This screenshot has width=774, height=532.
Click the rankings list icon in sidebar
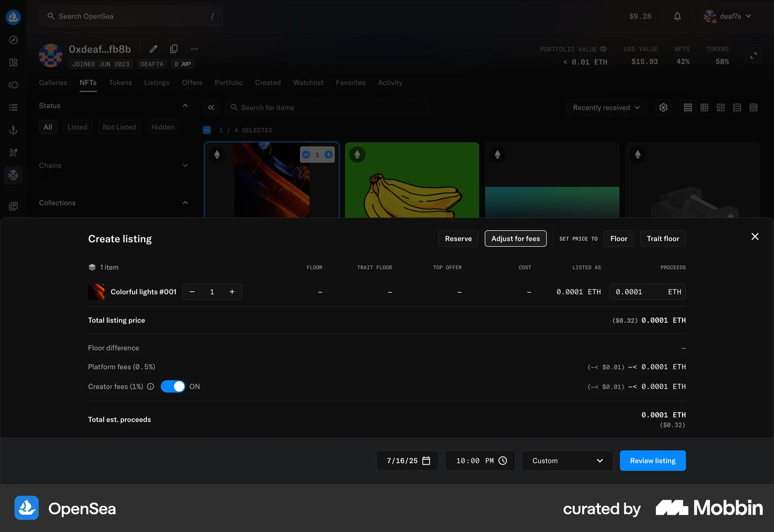pos(13,107)
